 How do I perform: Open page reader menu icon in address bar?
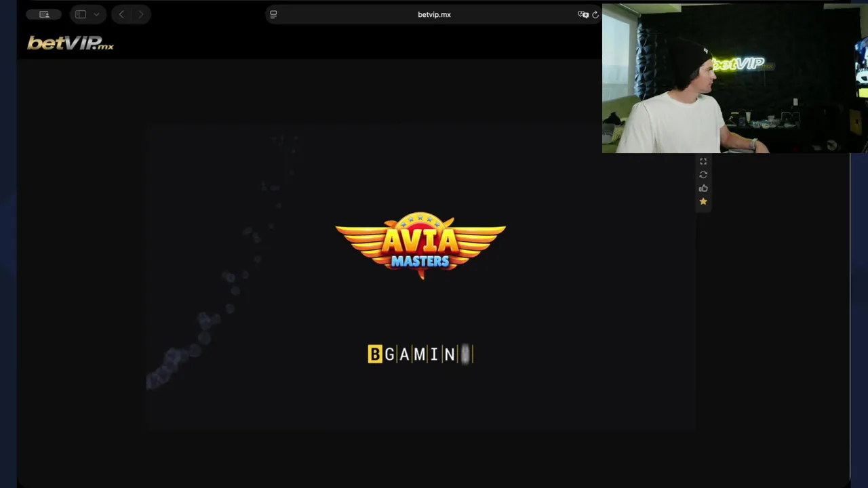pos(273,14)
